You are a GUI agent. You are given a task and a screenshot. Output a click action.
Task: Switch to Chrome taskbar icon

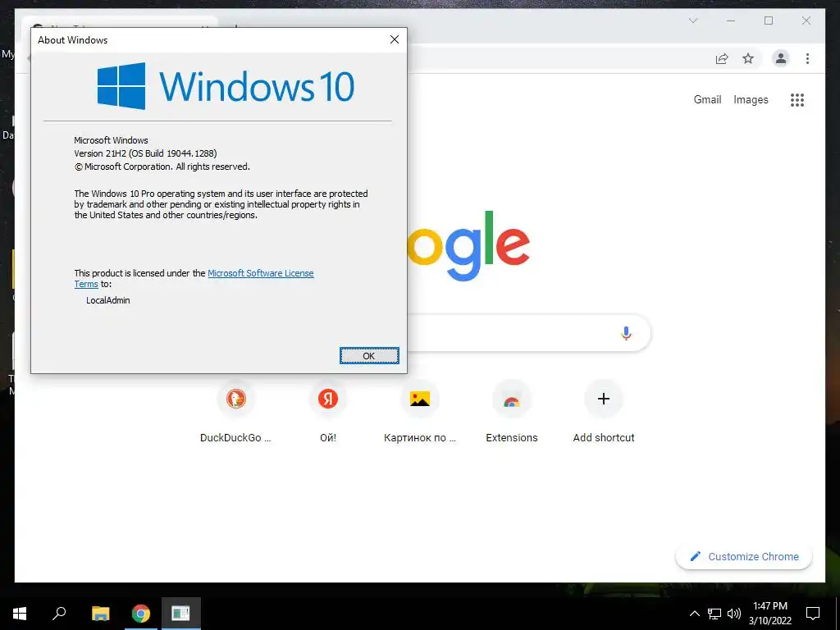[x=141, y=614]
